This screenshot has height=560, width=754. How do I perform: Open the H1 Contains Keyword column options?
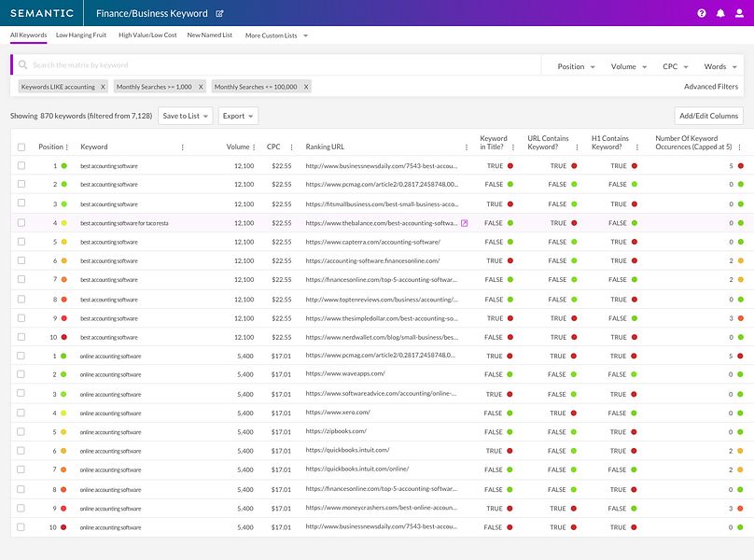click(637, 147)
